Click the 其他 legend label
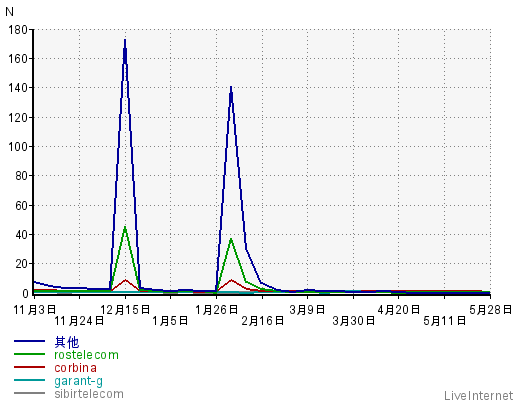This screenshot has width=520, height=405. tap(67, 342)
